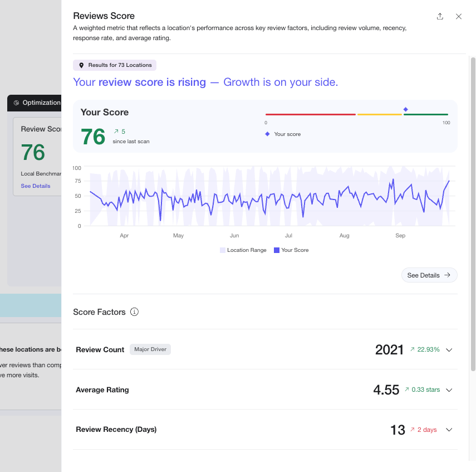Expand the Review Count row chevron
Screen dimensions: 476x472
449,350
